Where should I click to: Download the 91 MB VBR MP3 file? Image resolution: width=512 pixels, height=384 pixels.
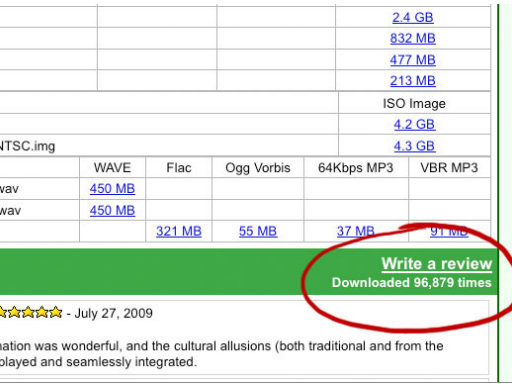click(449, 232)
